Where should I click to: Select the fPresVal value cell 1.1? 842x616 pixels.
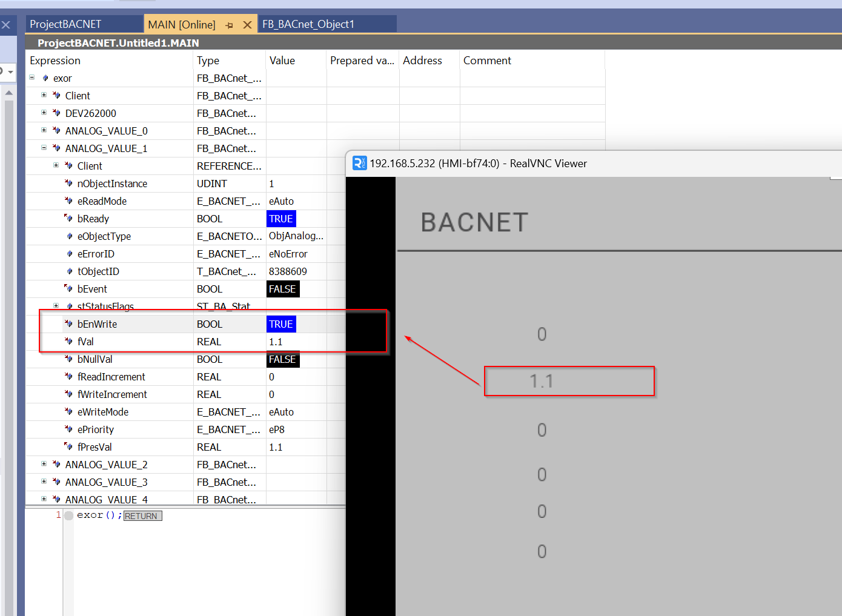tap(296, 447)
